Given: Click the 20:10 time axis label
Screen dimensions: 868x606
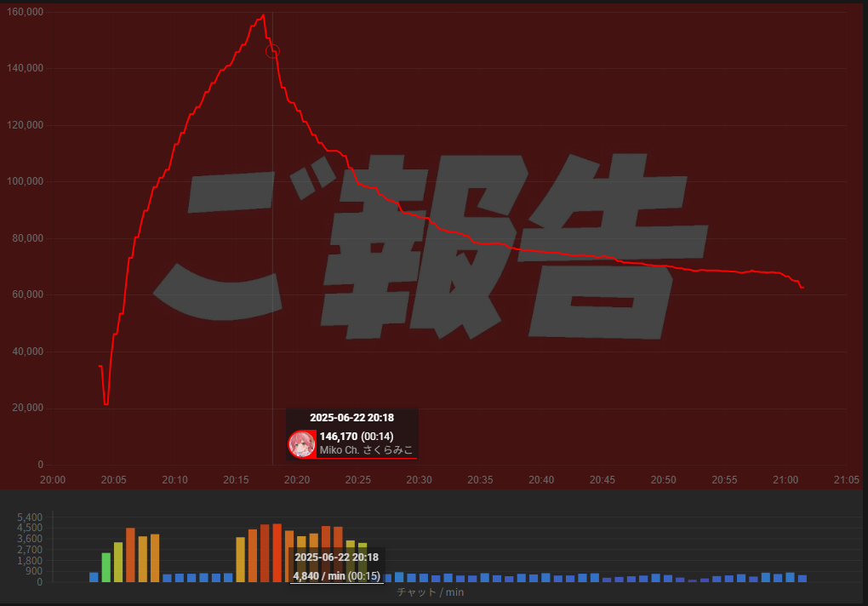Looking at the screenshot, I should coord(175,480).
